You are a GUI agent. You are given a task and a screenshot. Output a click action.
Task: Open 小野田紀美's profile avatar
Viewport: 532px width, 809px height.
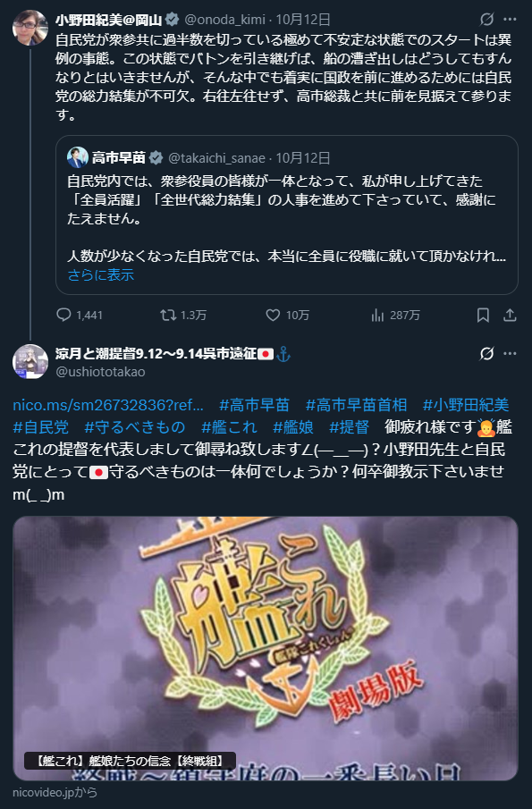tap(30, 28)
